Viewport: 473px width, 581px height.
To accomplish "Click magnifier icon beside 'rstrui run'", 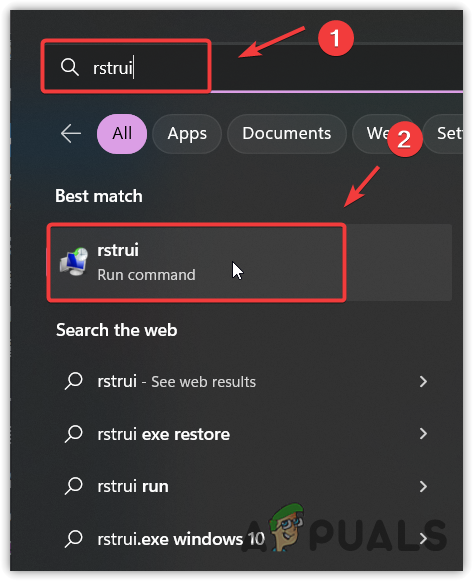I will [x=73, y=486].
